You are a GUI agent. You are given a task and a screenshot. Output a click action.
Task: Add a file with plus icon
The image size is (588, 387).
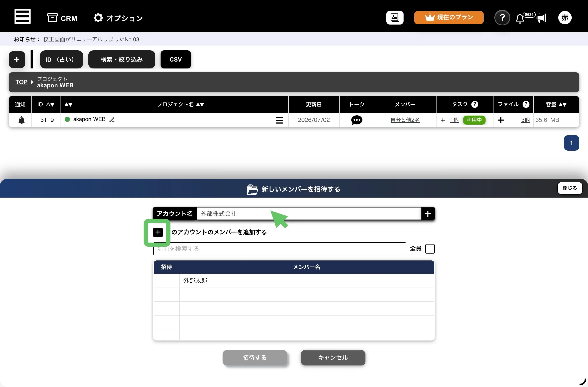pos(501,120)
